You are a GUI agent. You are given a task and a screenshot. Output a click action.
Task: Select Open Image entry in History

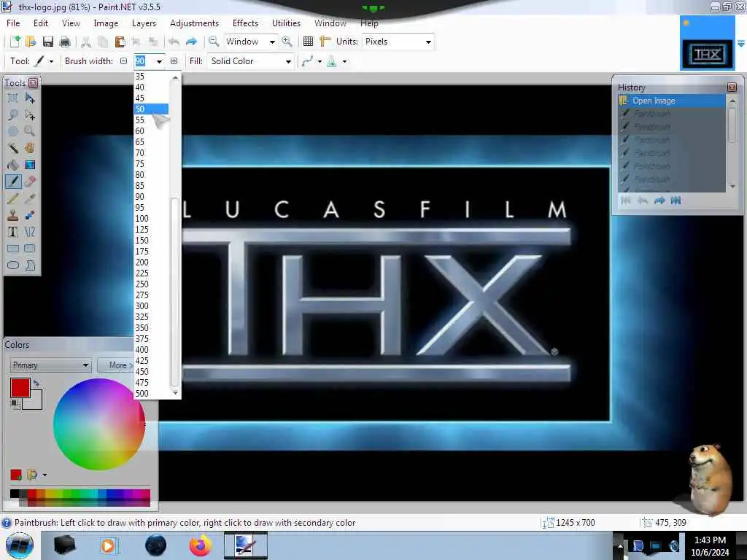coord(672,101)
